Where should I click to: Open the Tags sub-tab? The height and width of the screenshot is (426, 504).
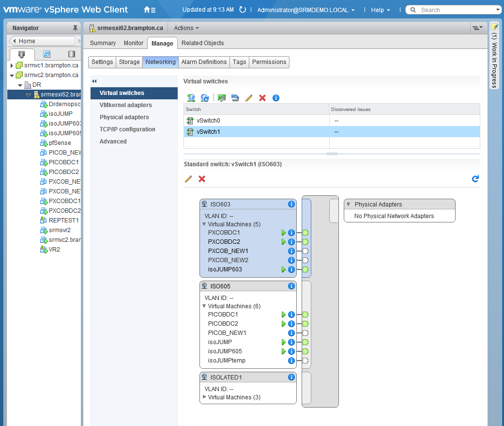[239, 62]
